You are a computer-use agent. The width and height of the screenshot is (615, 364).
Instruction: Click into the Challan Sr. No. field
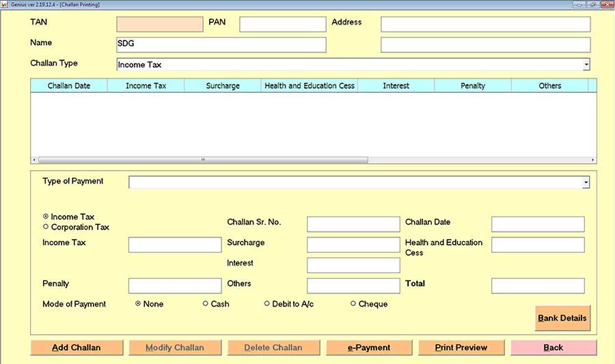(x=353, y=225)
